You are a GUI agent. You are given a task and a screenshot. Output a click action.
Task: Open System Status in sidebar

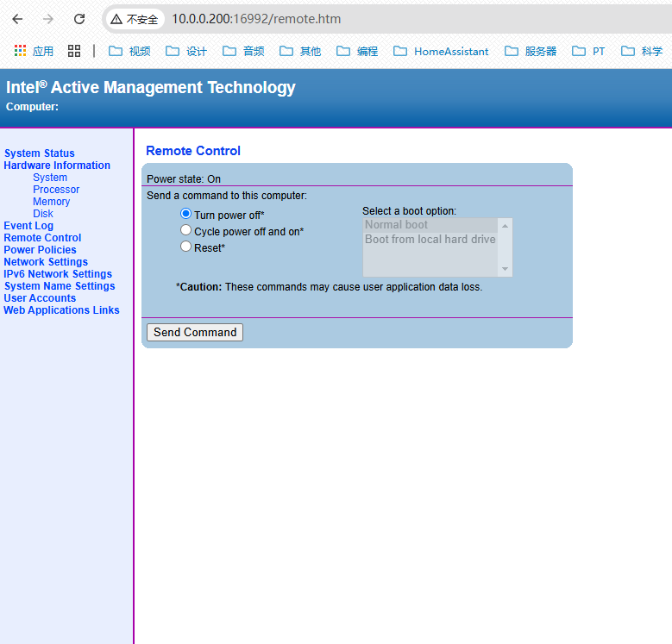click(x=40, y=153)
